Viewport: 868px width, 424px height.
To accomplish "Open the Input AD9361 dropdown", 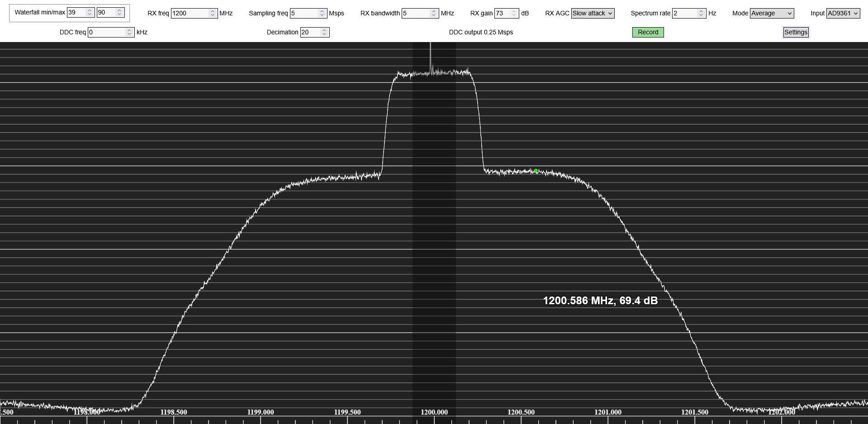I will click(843, 13).
